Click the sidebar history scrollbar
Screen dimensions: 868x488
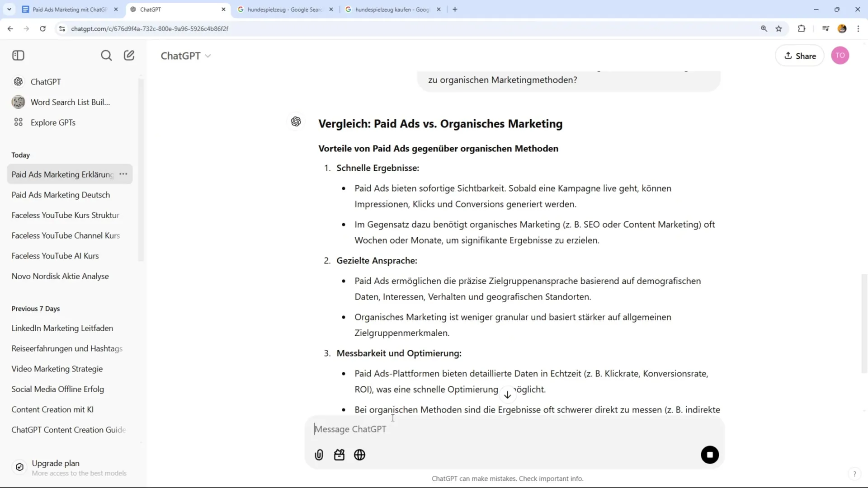coord(141,169)
